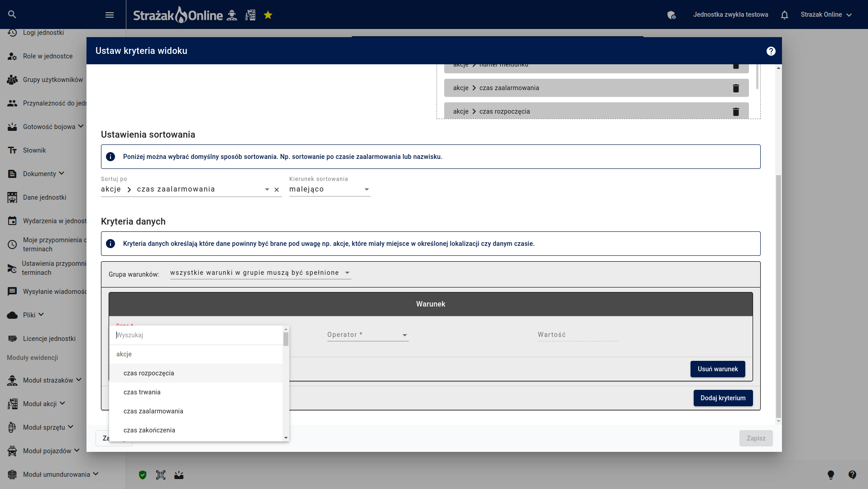Click QR code scanner icon in bottom bar
Viewport: 868px width, 489px height.
[161, 475]
